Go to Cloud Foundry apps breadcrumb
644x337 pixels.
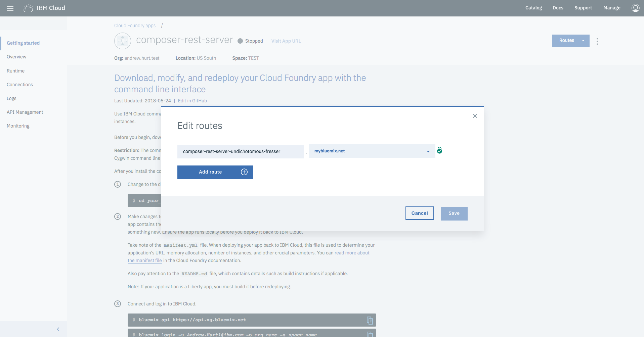coord(135,26)
